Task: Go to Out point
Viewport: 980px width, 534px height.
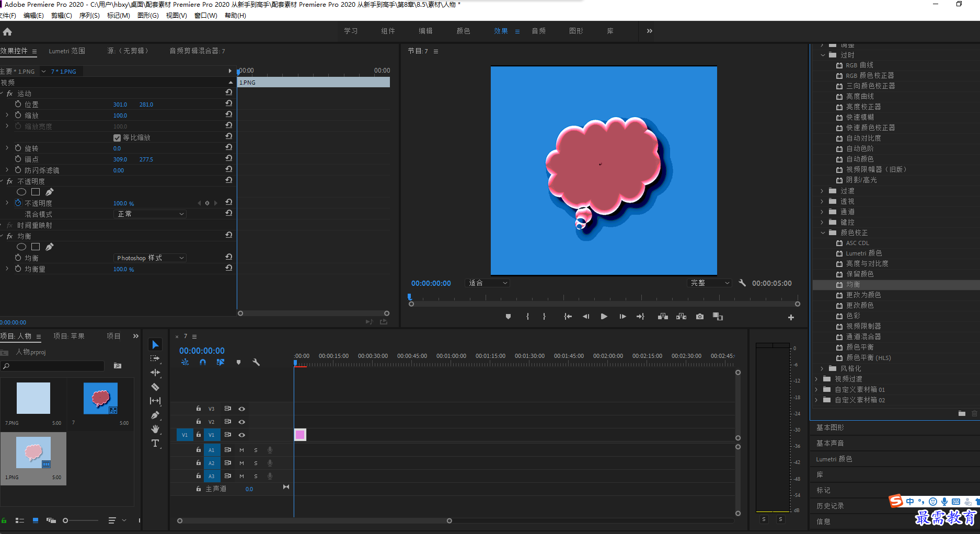Action: coord(640,317)
